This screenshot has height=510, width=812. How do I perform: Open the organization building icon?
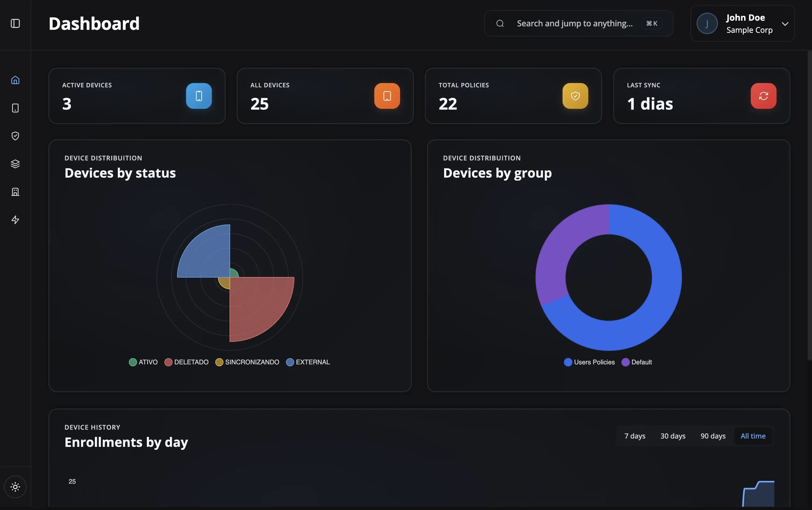pyautogui.click(x=16, y=192)
